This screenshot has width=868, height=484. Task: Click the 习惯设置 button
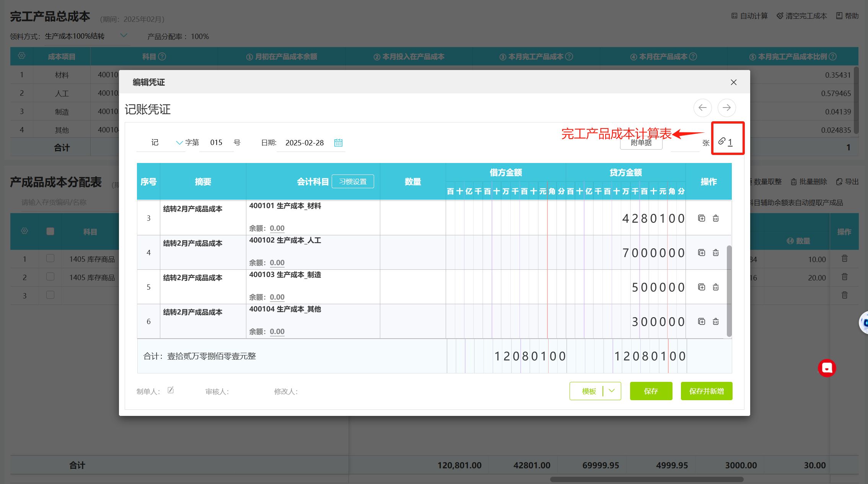tap(353, 182)
